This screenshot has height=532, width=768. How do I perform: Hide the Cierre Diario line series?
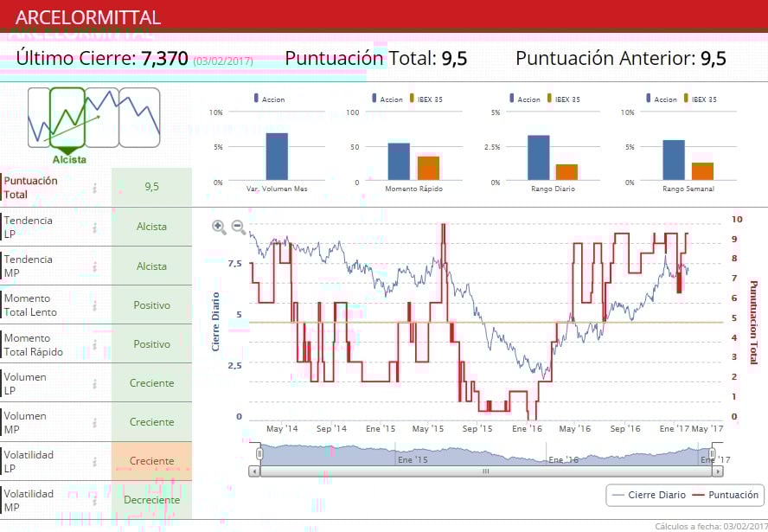point(649,495)
